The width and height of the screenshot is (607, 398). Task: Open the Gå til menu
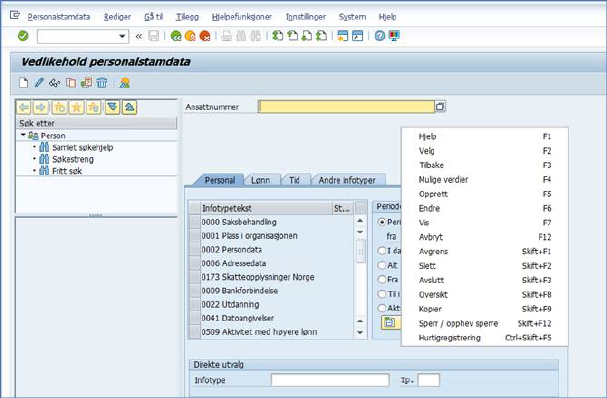click(x=154, y=17)
